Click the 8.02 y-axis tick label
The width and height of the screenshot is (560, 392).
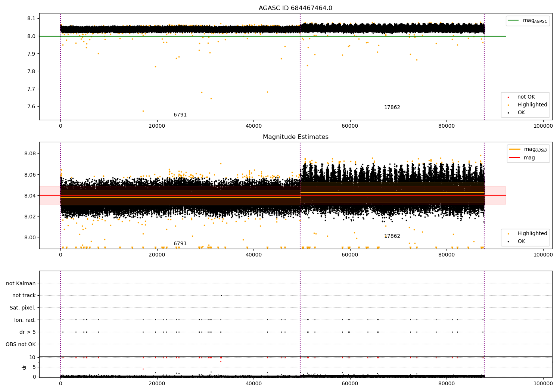pyautogui.click(x=30, y=217)
